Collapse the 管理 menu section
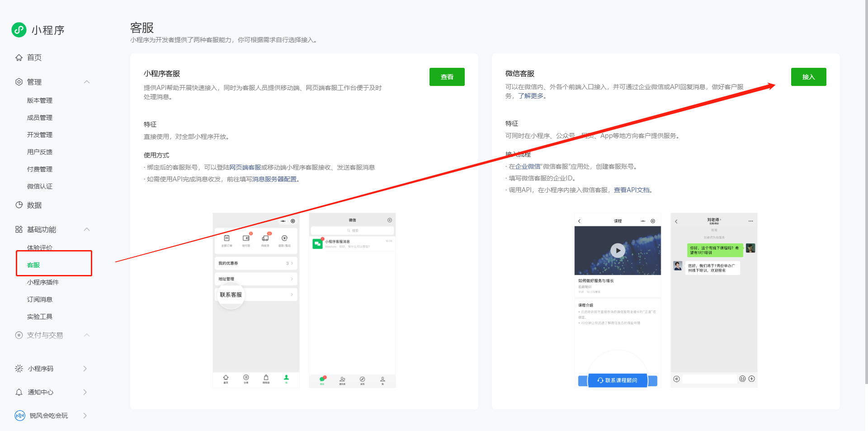Viewport: 868px width, 431px height. tap(87, 82)
